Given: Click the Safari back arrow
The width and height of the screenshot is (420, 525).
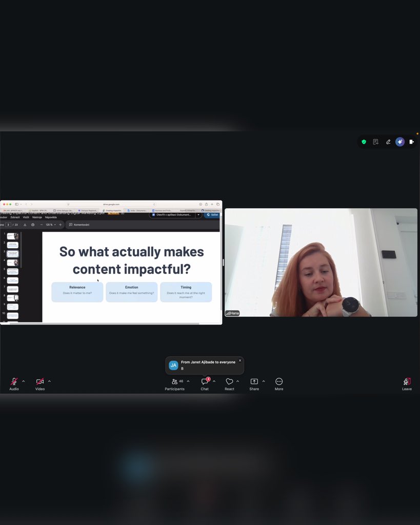Looking at the screenshot, I should [26, 204].
